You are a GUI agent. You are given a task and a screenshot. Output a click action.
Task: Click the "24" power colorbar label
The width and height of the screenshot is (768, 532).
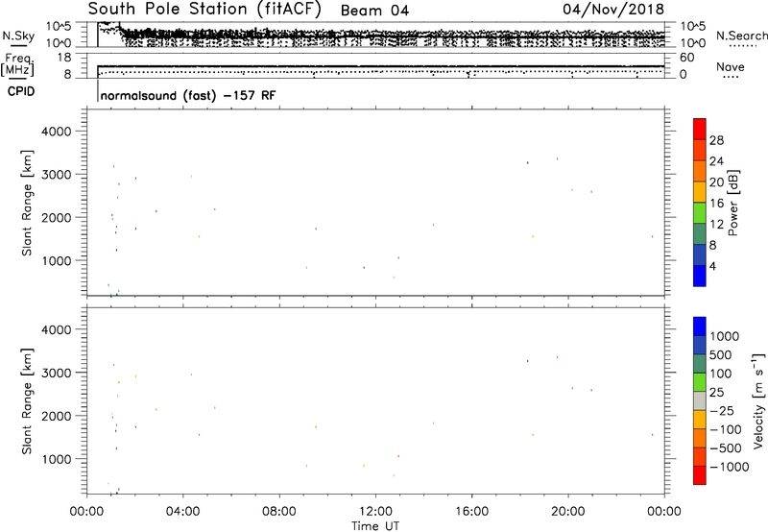[716, 161]
